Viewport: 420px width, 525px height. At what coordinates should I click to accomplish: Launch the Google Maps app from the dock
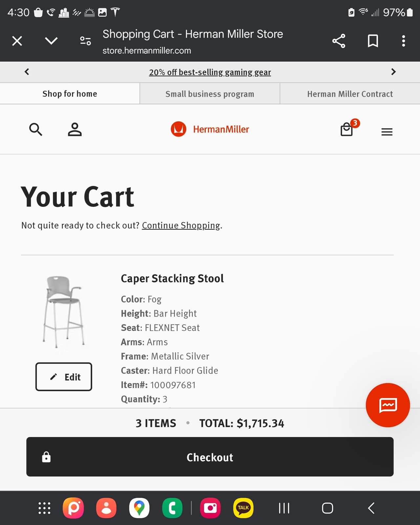click(x=139, y=508)
